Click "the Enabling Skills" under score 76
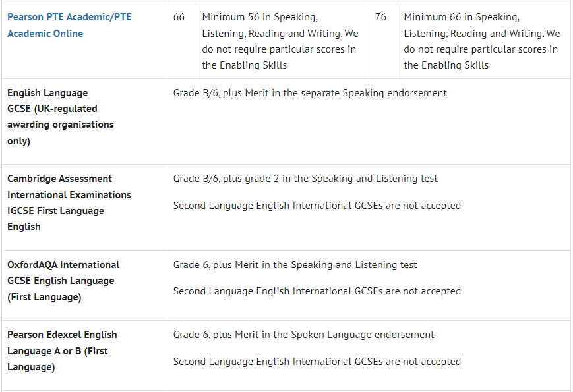This screenshot has height=392, width=573. coord(446,65)
